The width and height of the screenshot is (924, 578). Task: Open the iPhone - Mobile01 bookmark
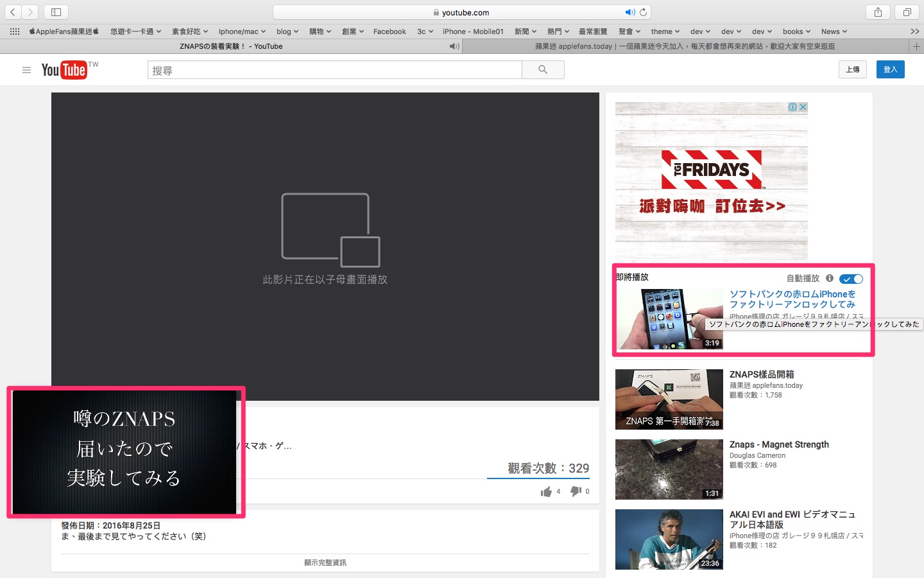point(473,31)
